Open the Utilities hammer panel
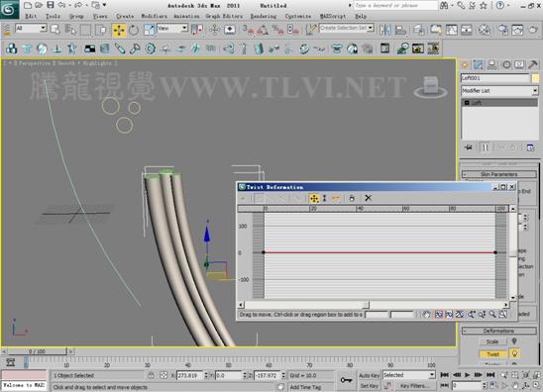Screen dimensions: 543x392 point(533,64)
